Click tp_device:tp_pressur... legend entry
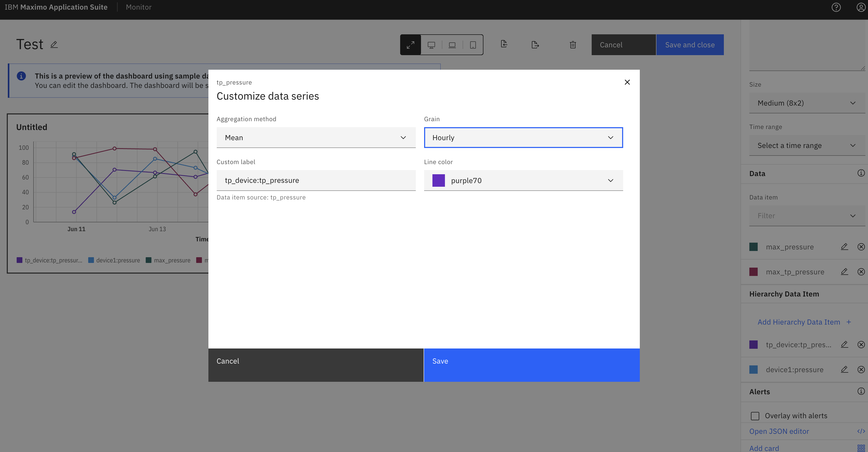The height and width of the screenshot is (452, 868). pyautogui.click(x=49, y=260)
